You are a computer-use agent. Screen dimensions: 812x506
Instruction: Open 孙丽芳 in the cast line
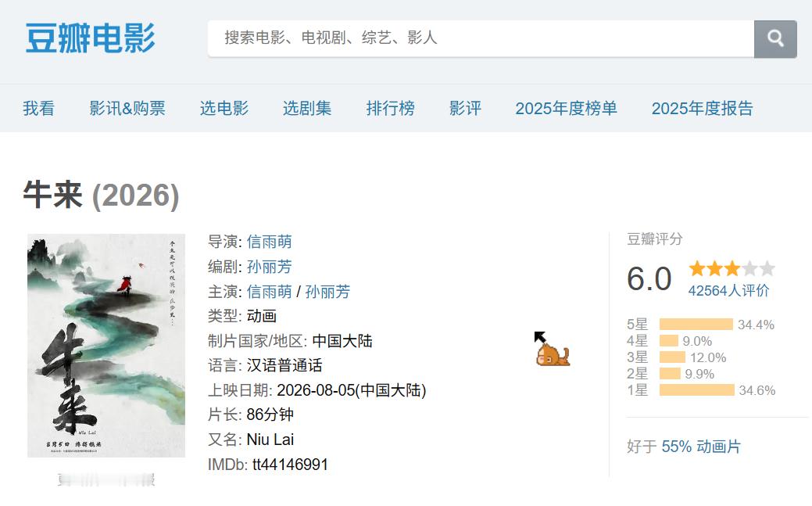(327, 292)
